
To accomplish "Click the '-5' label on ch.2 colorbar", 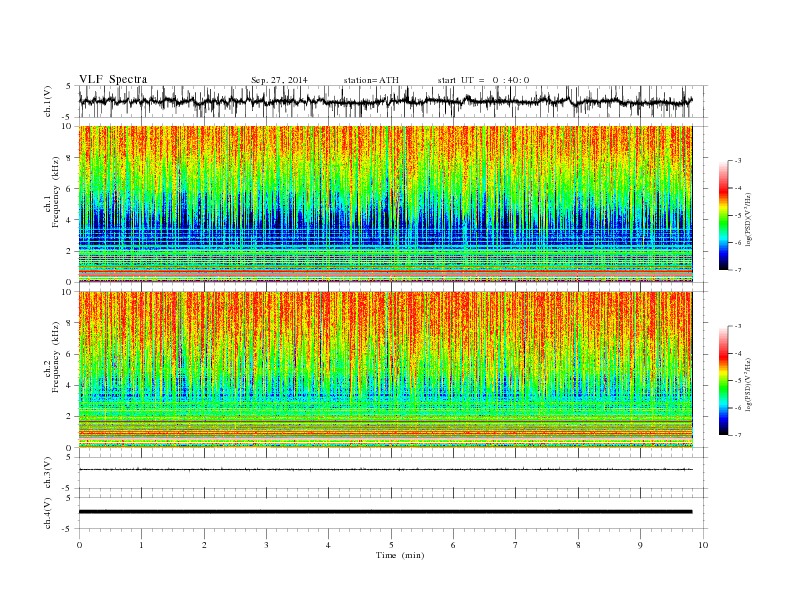I will (738, 381).
